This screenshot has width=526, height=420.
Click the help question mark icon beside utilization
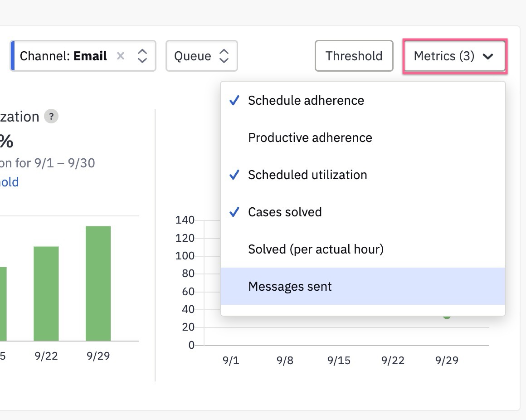51,117
